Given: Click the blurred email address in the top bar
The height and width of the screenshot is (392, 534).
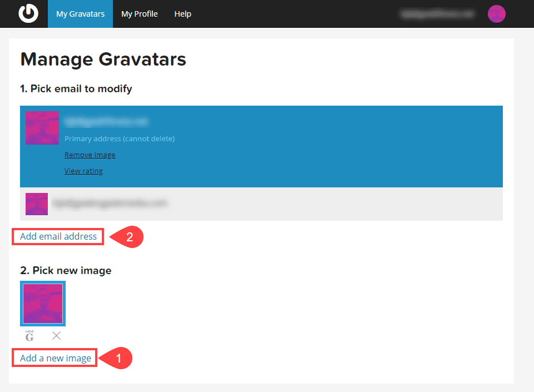Looking at the screenshot, I should tap(437, 14).
